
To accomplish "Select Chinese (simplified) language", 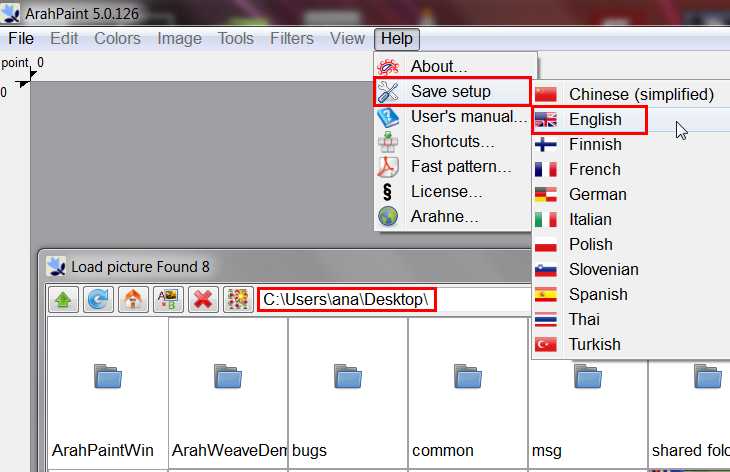I will click(631, 94).
